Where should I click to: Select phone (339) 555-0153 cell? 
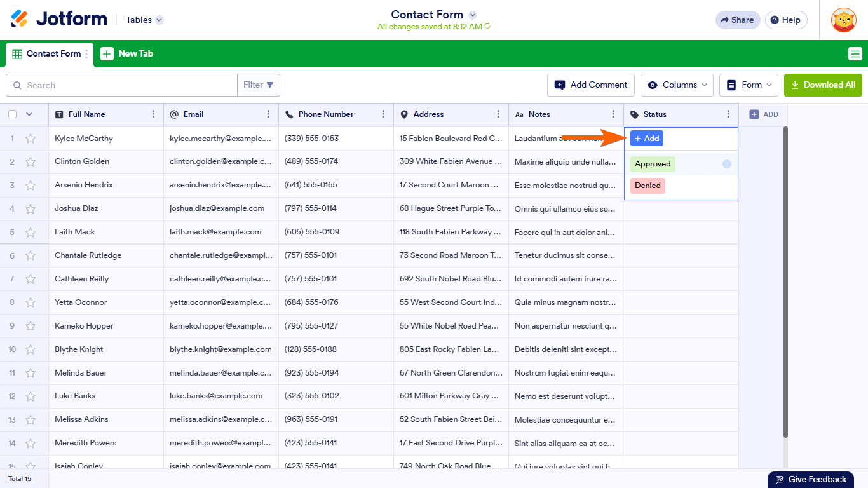click(336, 139)
